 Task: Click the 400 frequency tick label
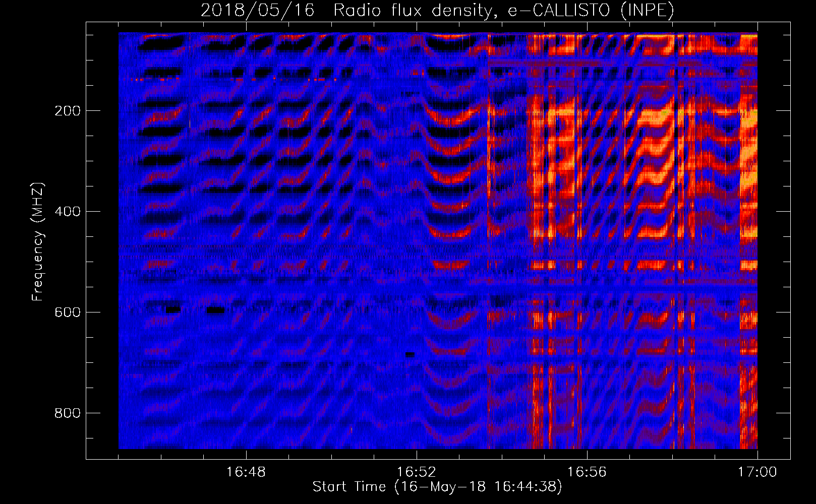pyautogui.click(x=68, y=212)
